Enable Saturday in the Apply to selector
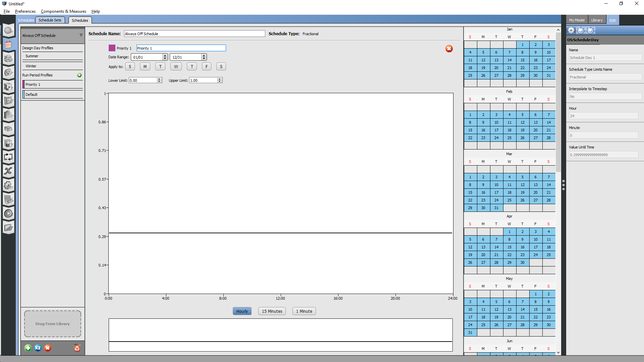This screenshot has width=644, height=362. click(221, 66)
